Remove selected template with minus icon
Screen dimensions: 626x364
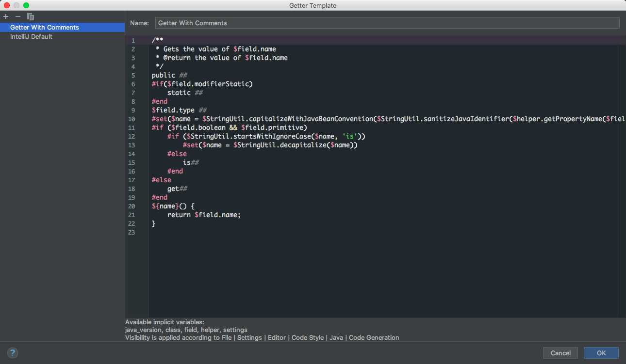(x=18, y=16)
